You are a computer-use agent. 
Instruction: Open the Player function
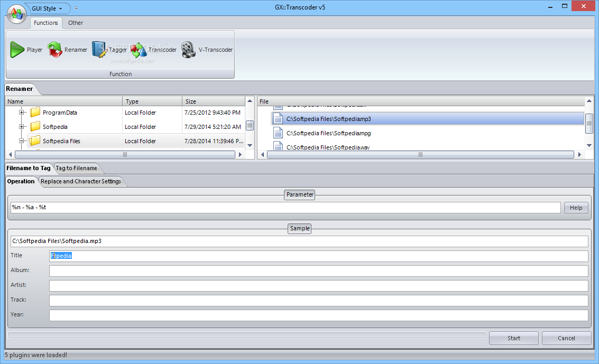[26, 50]
